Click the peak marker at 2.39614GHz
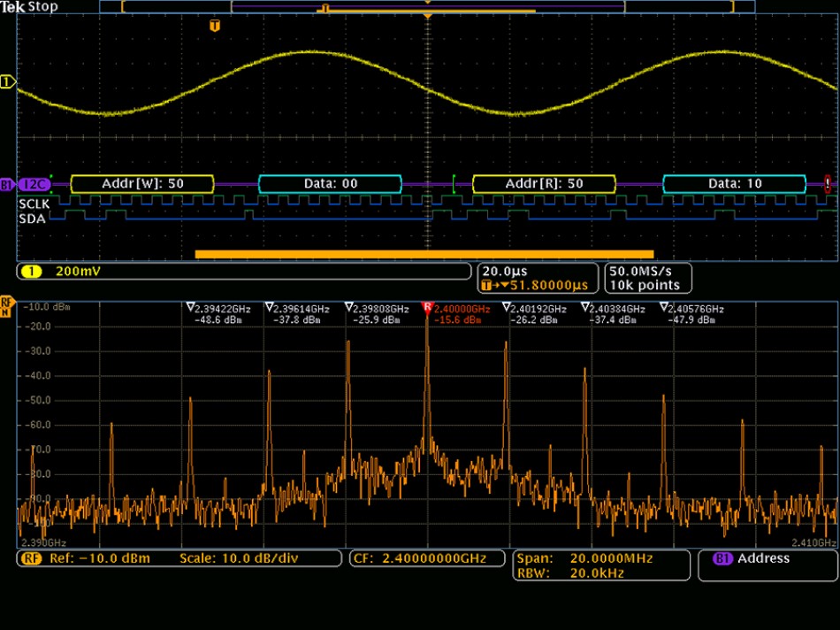The height and width of the screenshot is (630, 840). [269, 307]
